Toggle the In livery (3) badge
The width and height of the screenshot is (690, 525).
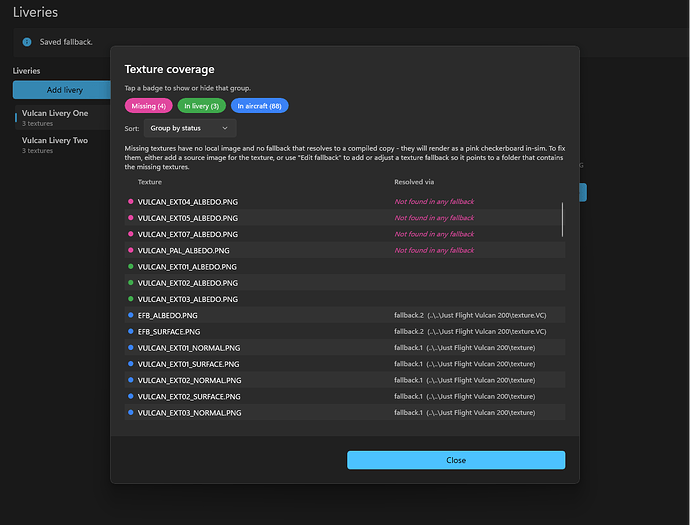202,106
